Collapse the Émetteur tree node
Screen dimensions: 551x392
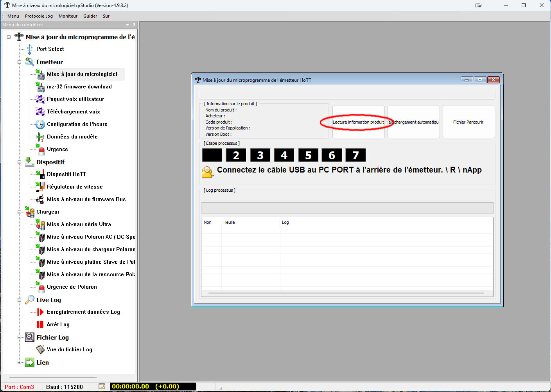19,62
